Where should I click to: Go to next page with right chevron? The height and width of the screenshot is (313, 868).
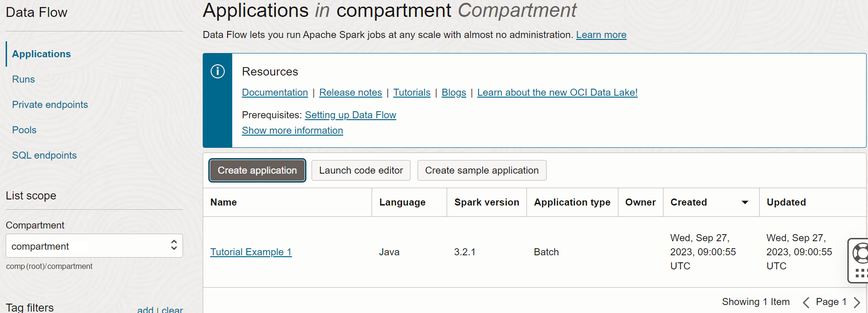857,302
